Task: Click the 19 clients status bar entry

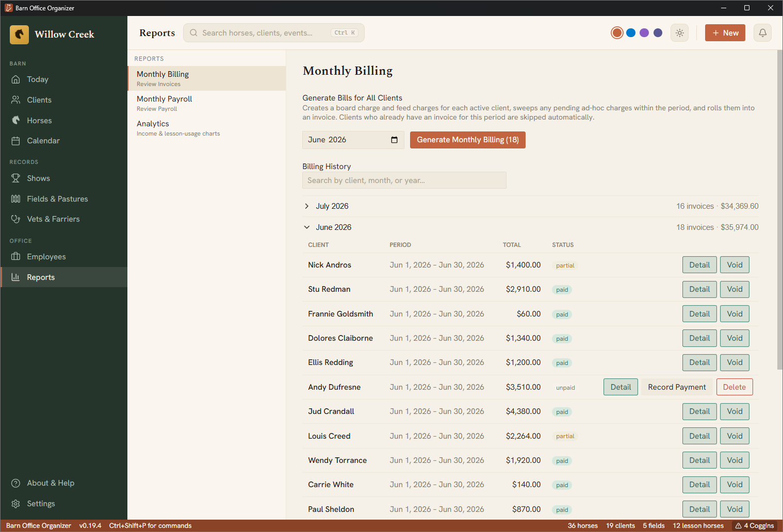Action: click(x=621, y=526)
